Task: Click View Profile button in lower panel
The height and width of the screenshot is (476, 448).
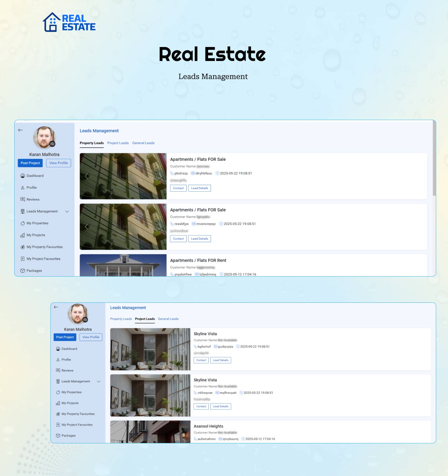Action: click(x=91, y=337)
